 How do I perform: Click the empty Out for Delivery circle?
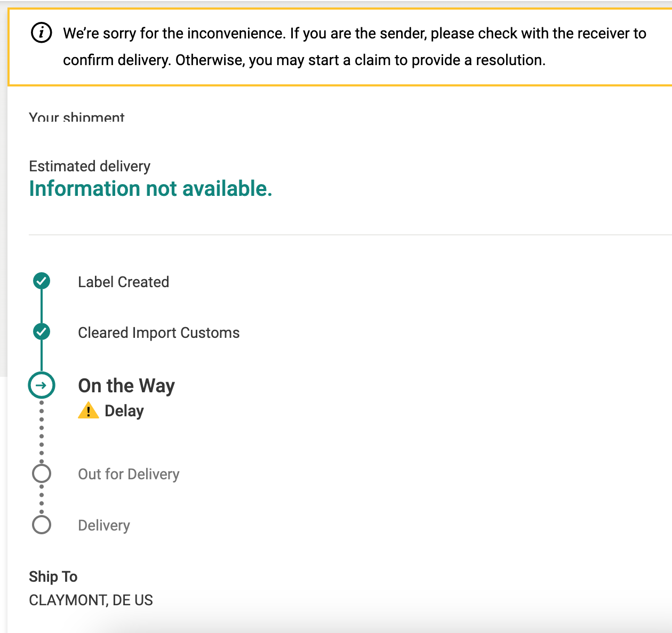42,473
